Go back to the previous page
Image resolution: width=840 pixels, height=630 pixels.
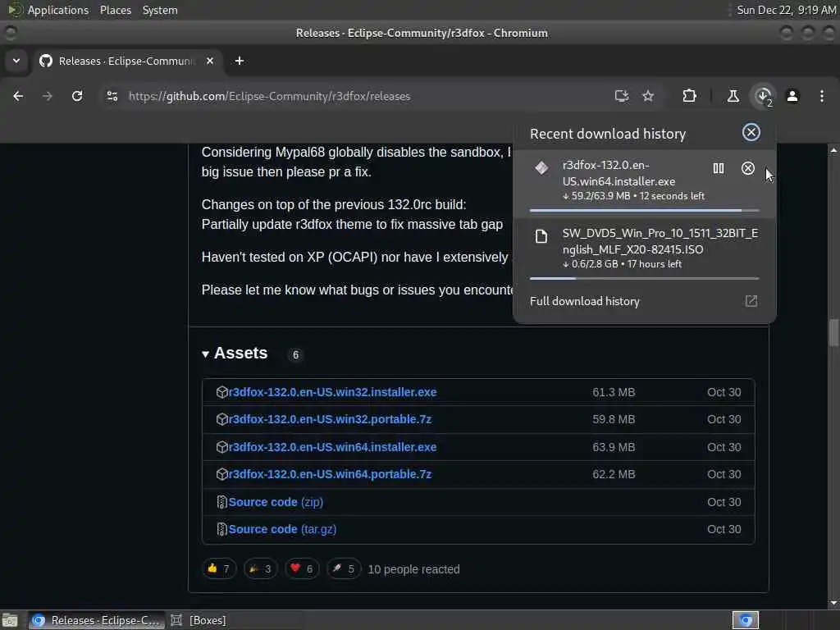(x=18, y=96)
